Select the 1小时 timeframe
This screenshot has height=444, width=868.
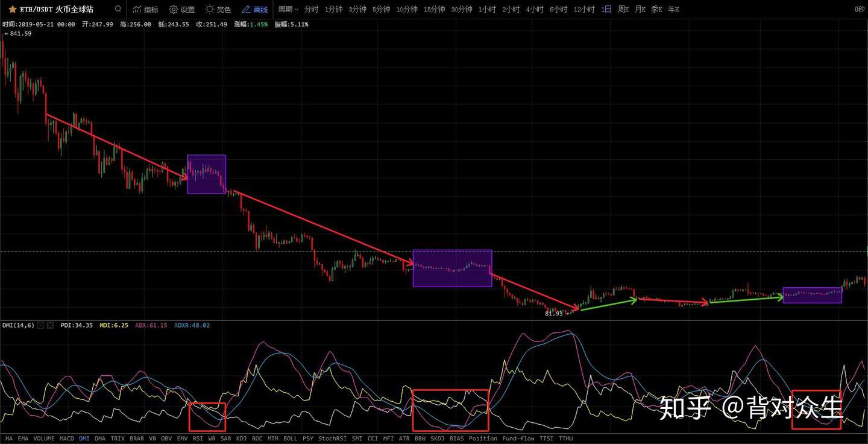pyautogui.click(x=487, y=10)
